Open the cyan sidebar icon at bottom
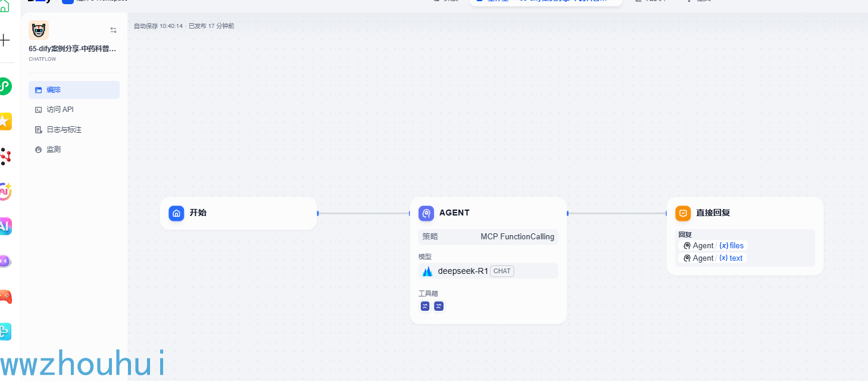Image resolution: width=868 pixels, height=381 pixels. point(5,331)
